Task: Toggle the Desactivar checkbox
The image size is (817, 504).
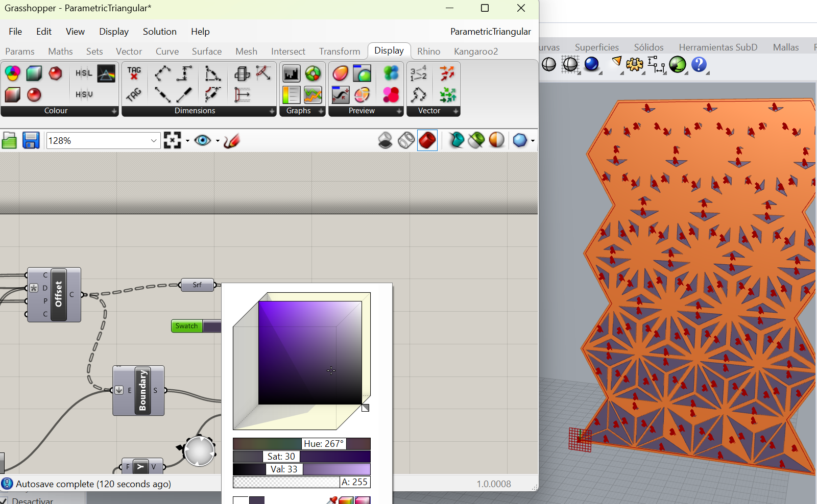Action: click(4, 501)
